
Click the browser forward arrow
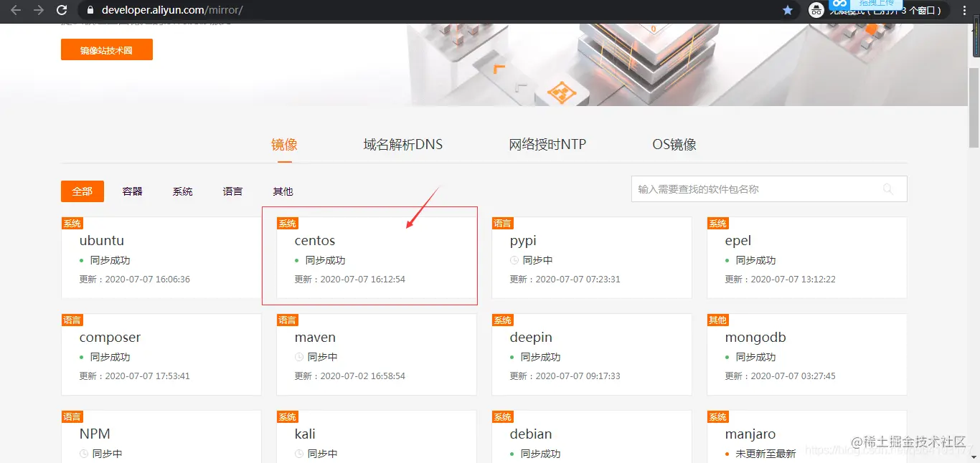click(x=39, y=10)
